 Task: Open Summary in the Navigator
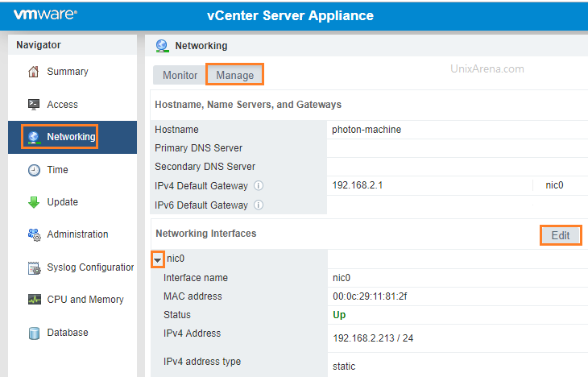pyautogui.click(x=68, y=71)
